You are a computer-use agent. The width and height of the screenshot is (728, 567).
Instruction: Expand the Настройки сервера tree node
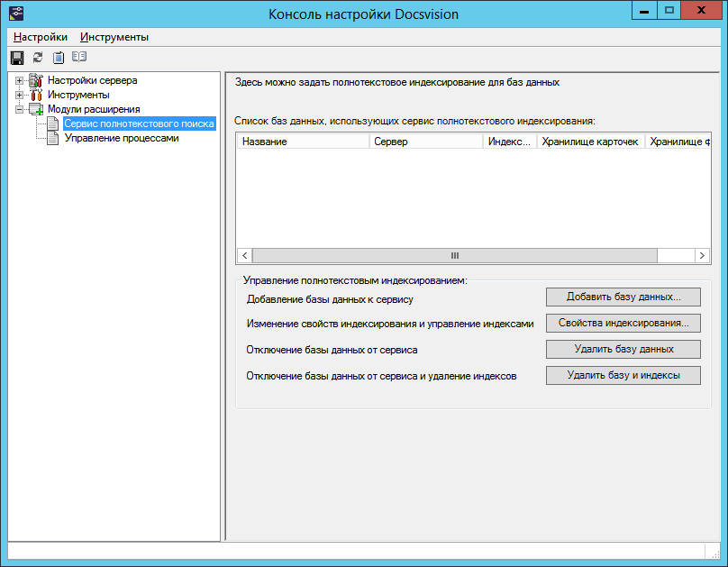click(19, 80)
